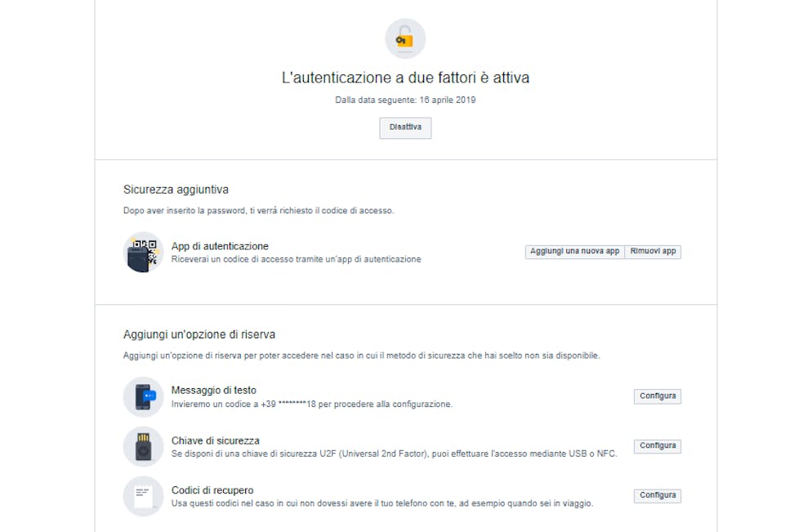Click the Aggiungi un'opzione di riserva heading
Viewport: 812px width, 532px height.
tap(199, 335)
